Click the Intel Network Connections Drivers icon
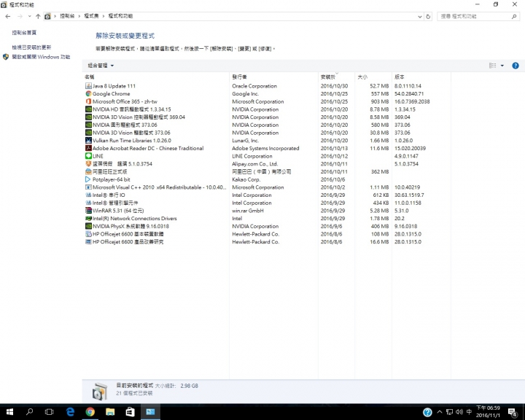525x420 pixels. (88, 218)
